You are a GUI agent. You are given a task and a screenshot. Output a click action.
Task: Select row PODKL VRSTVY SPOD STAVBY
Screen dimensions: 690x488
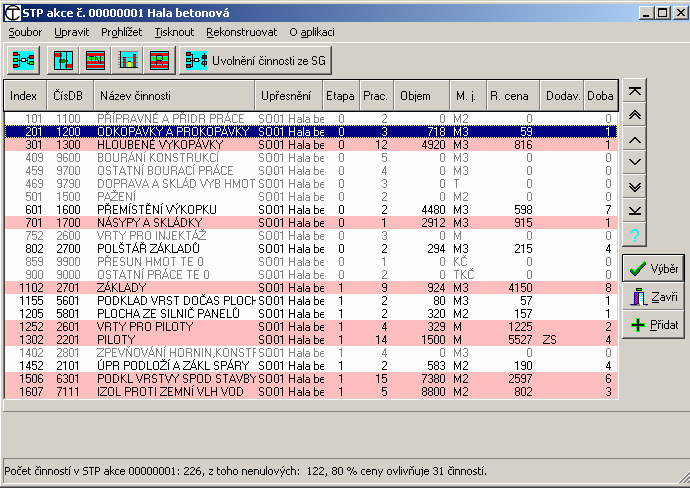311,378
